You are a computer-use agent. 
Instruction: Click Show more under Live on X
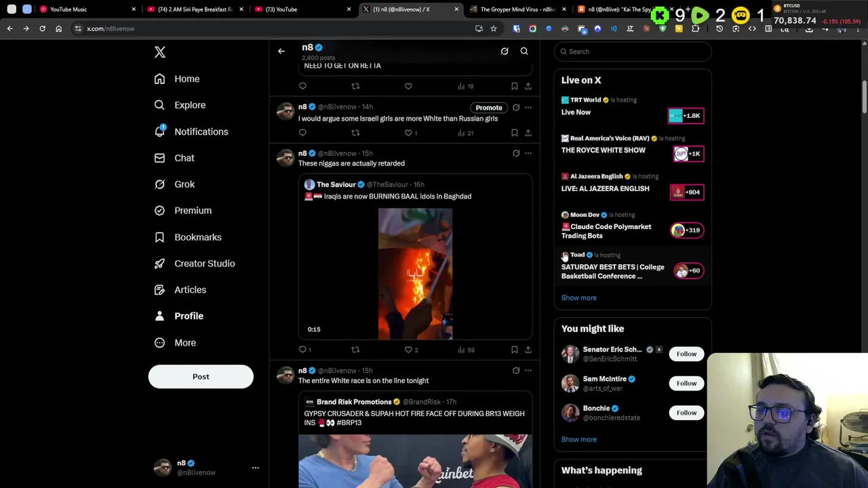click(x=578, y=298)
